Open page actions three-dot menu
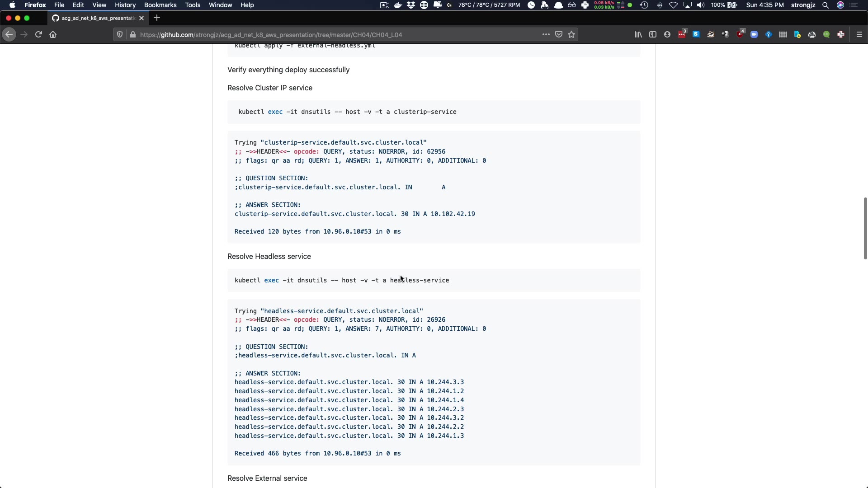868x488 pixels. [x=546, y=34]
